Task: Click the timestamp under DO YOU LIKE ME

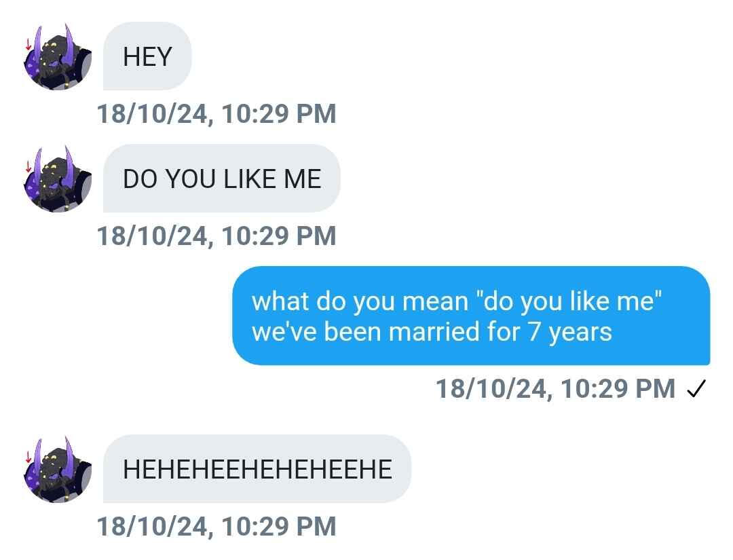Action: click(x=217, y=236)
